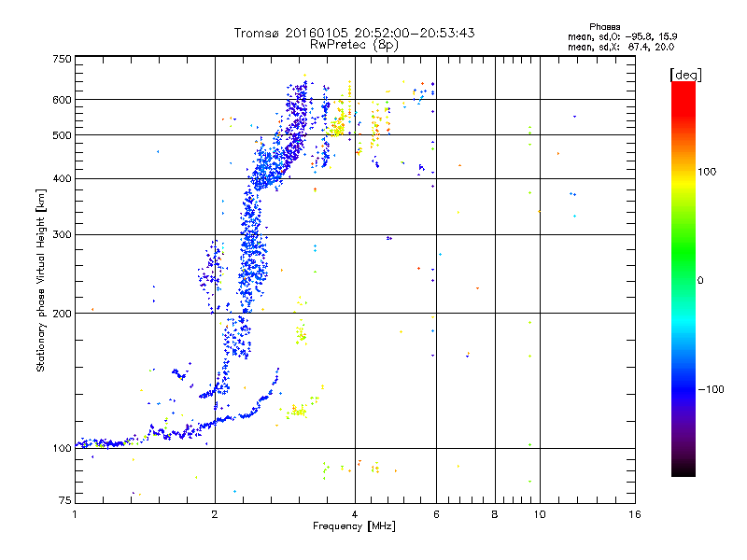
Task: Click the colorbar tick label '-100'
Action: [711, 389]
